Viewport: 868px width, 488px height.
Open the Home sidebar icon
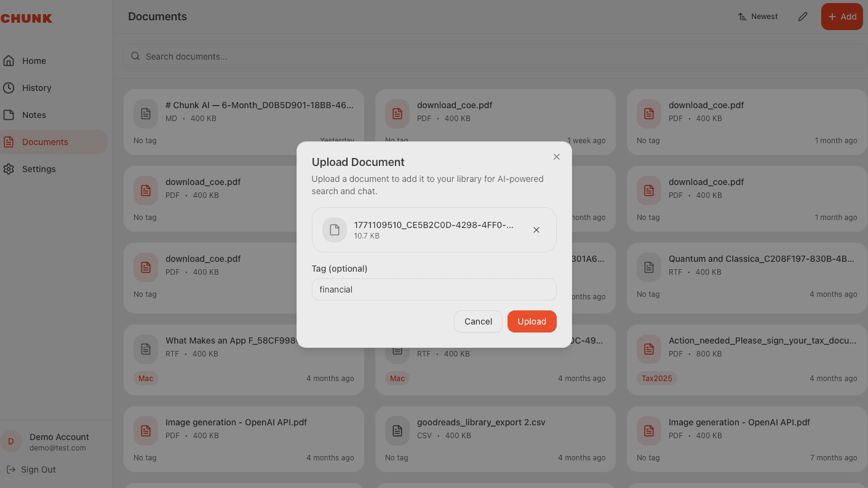[x=9, y=60]
